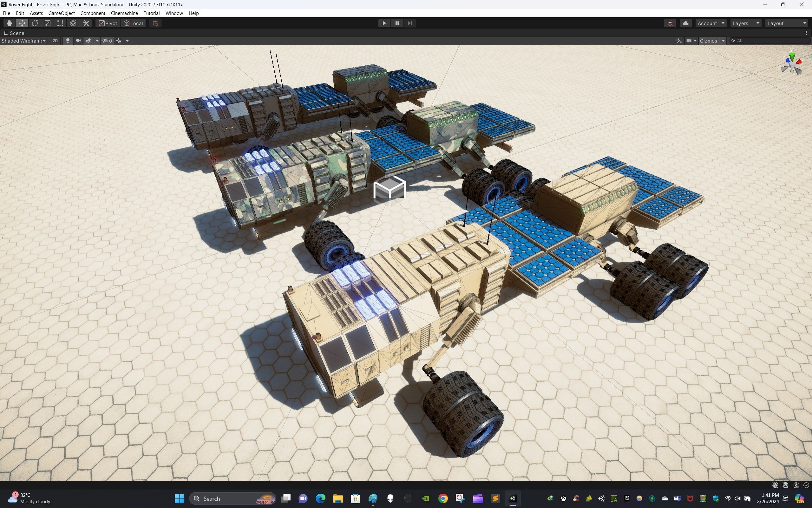This screenshot has height=508, width=812.
Task: Select the Rotate tool
Action: 35,23
